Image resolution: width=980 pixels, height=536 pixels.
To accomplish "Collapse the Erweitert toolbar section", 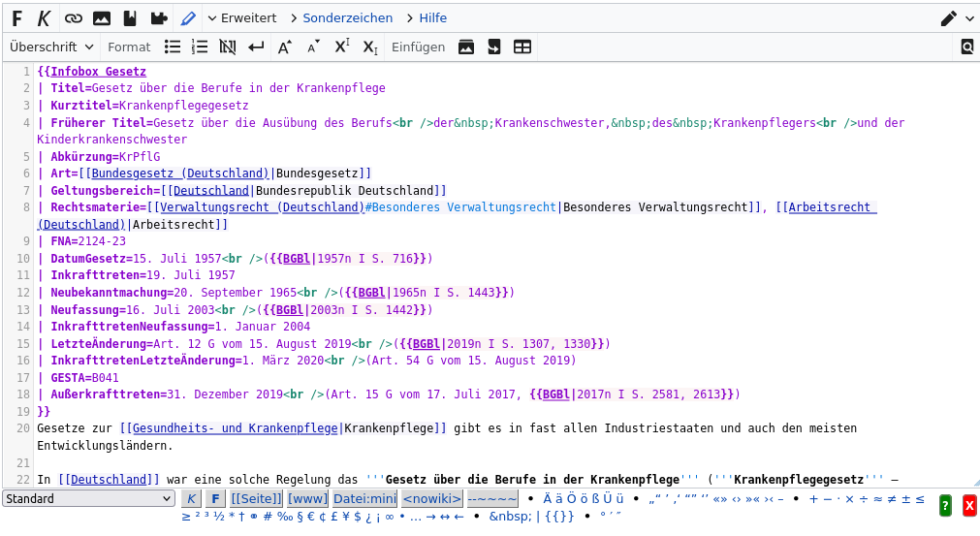I will (x=242, y=18).
